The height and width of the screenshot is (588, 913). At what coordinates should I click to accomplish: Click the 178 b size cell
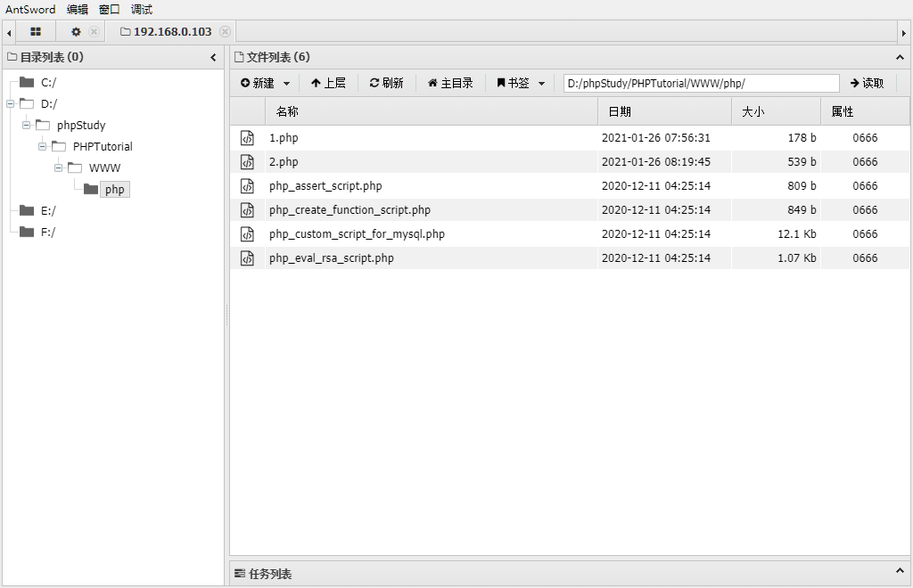pos(802,138)
